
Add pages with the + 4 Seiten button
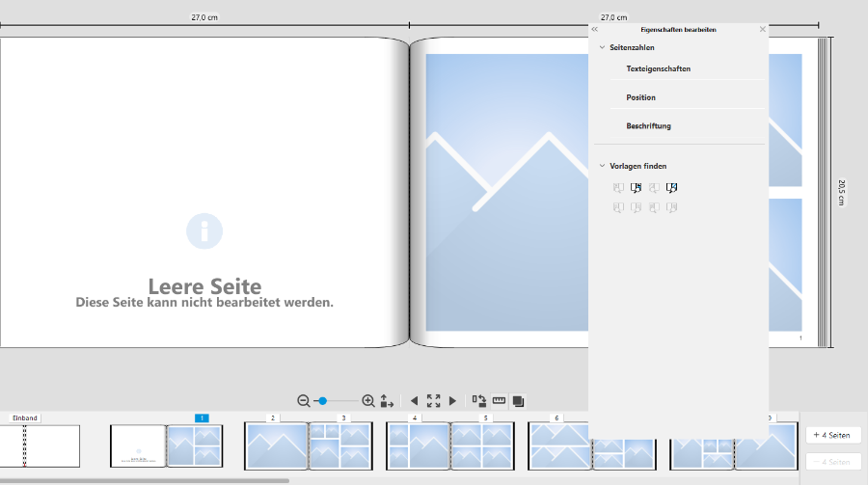[x=833, y=435]
